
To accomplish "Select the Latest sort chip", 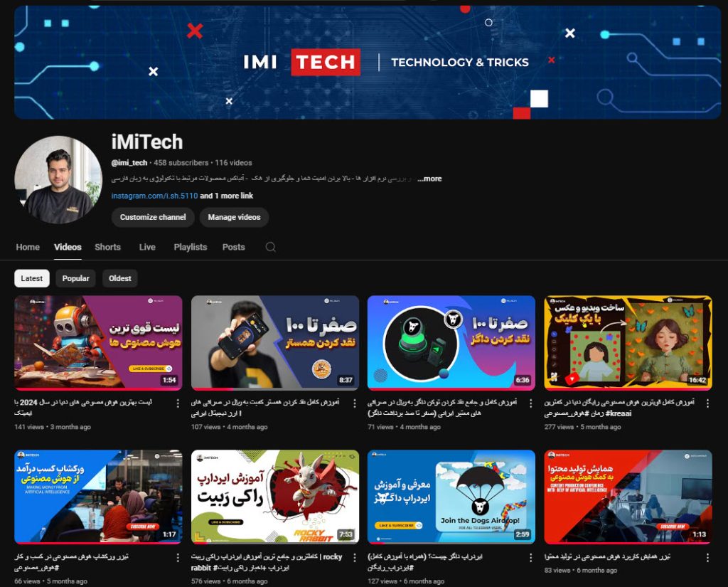I will coord(32,278).
